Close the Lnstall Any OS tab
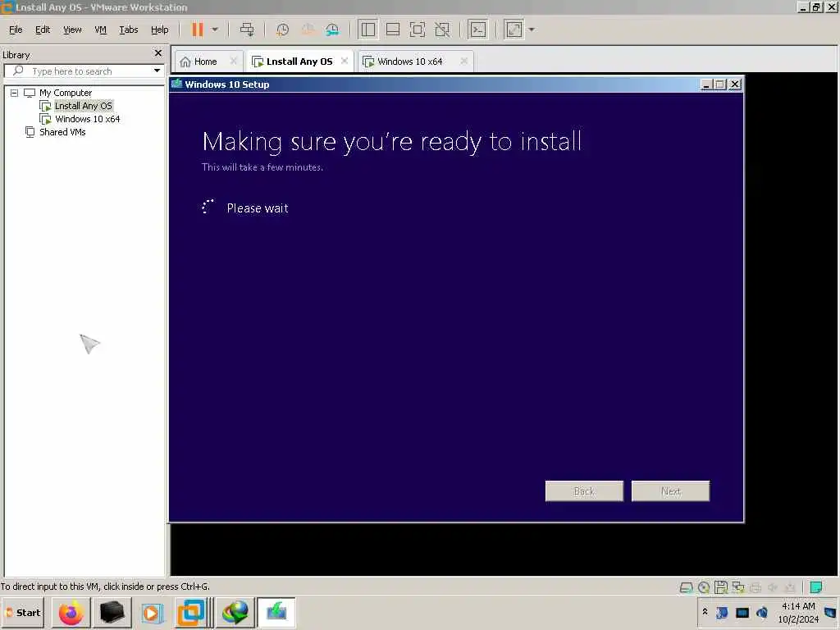Screen dimensions: 840x630 tap(345, 61)
